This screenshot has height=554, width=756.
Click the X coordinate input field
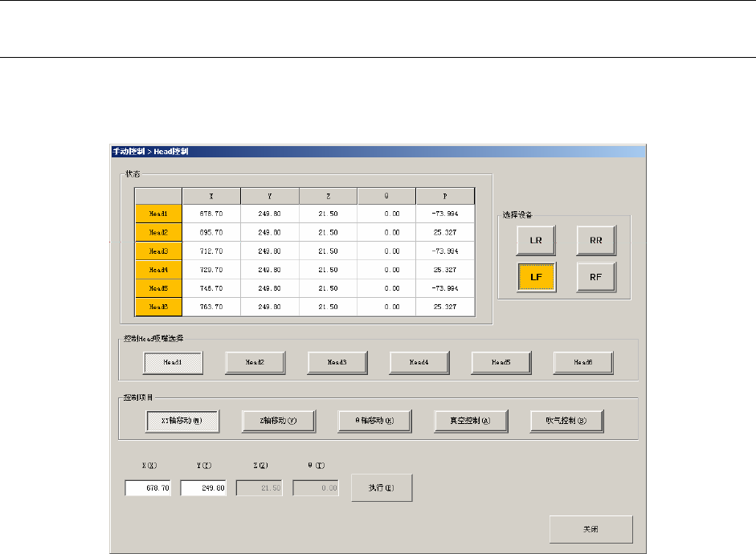click(148, 488)
